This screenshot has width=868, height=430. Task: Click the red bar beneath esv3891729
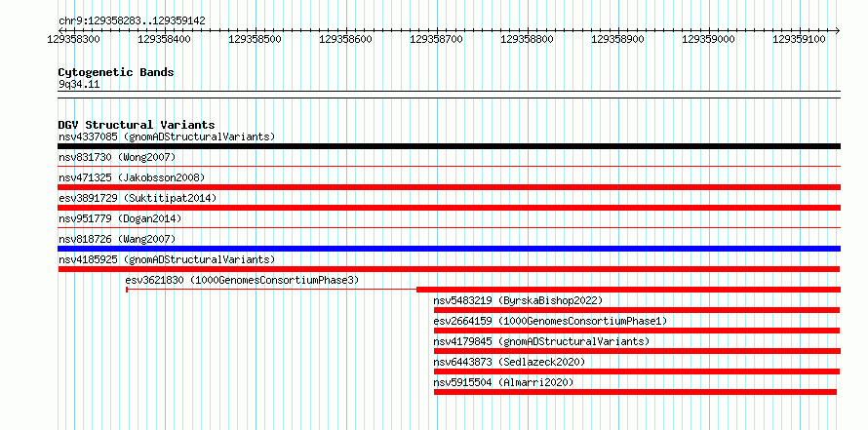(x=449, y=208)
